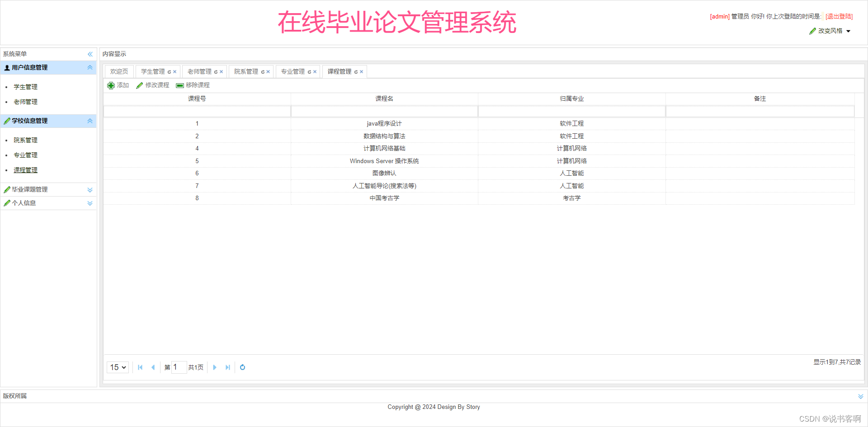Screen dimensions: 868x427
Task: Switch to the 专业管理 tab
Action: [x=293, y=72]
